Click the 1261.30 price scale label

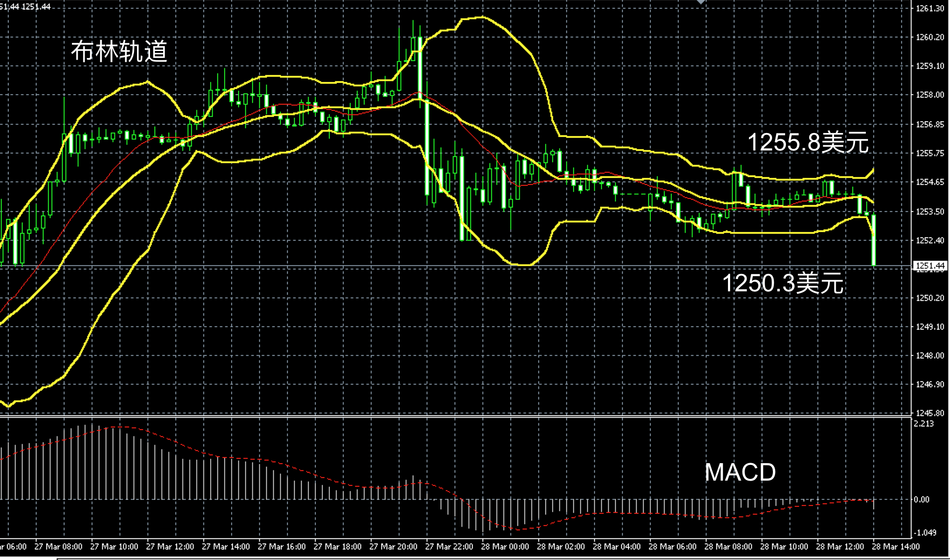pyautogui.click(x=930, y=8)
